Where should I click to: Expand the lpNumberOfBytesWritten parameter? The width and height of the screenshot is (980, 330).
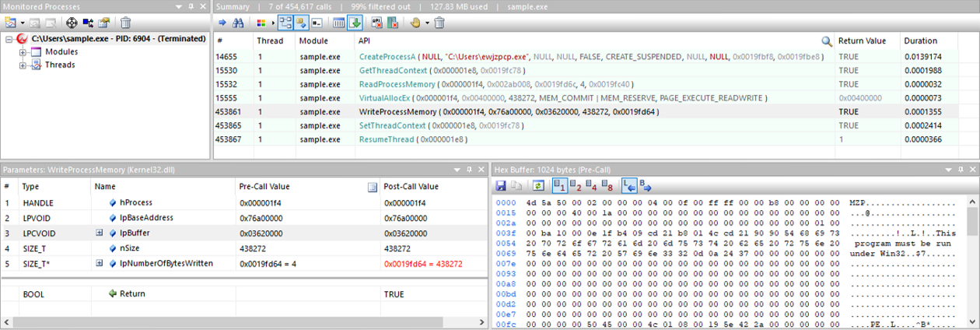100,264
